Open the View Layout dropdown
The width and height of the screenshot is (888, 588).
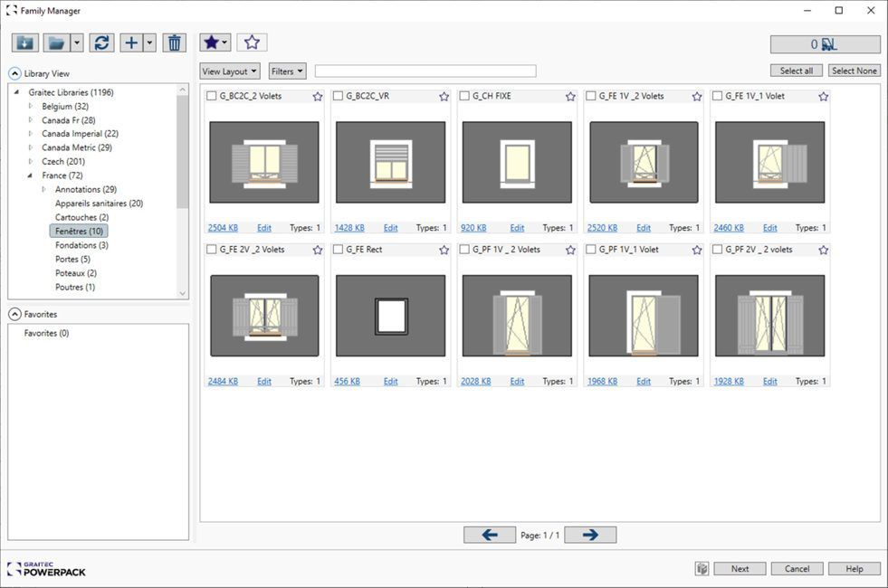pyautogui.click(x=229, y=71)
